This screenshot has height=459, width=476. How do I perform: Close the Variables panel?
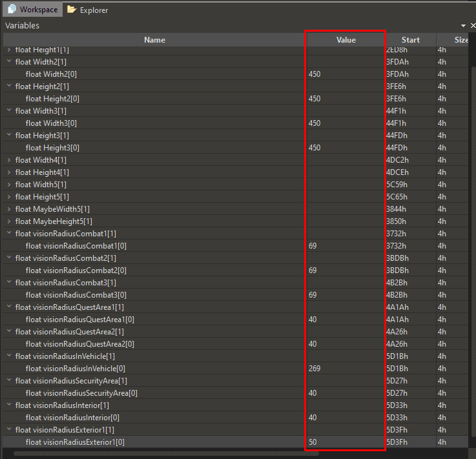[x=473, y=26]
